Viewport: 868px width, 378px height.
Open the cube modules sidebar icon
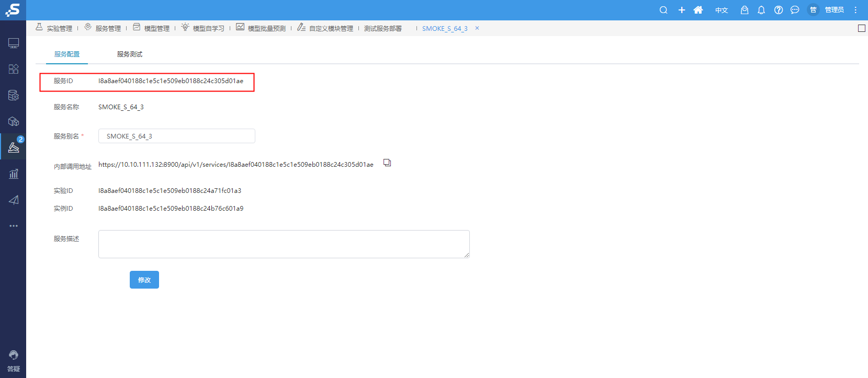click(14, 121)
